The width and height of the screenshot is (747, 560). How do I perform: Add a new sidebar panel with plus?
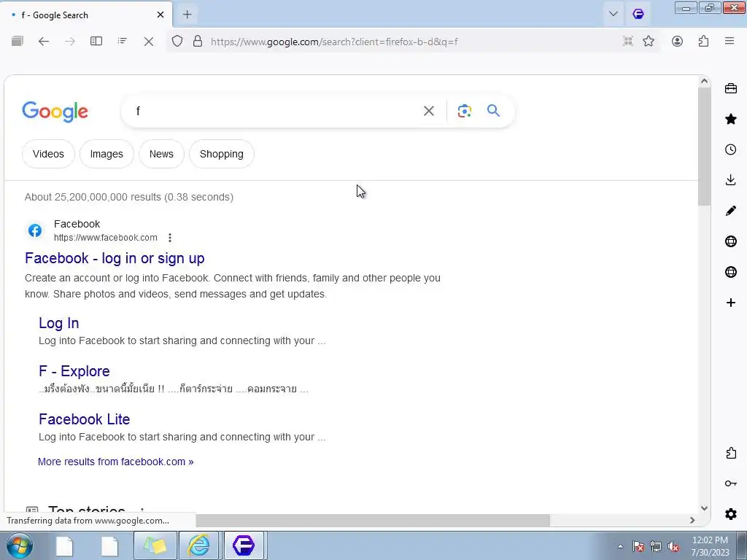pos(731,303)
